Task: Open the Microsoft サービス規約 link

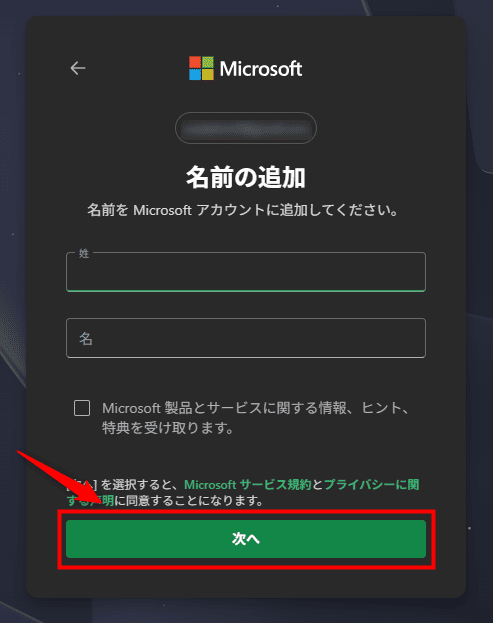Action: [x=247, y=485]
